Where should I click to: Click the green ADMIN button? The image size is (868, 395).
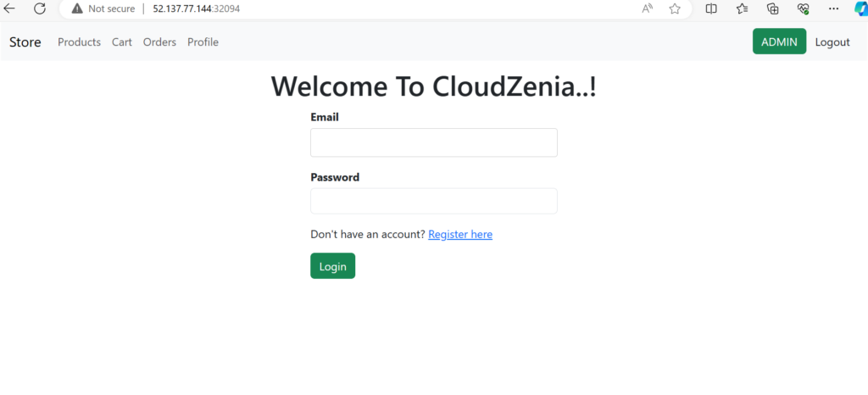click(x=780, y=42)
